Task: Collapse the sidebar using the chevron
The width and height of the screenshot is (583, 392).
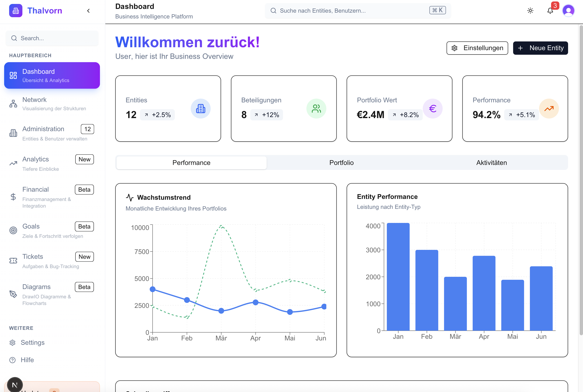Action: point(88,11)
